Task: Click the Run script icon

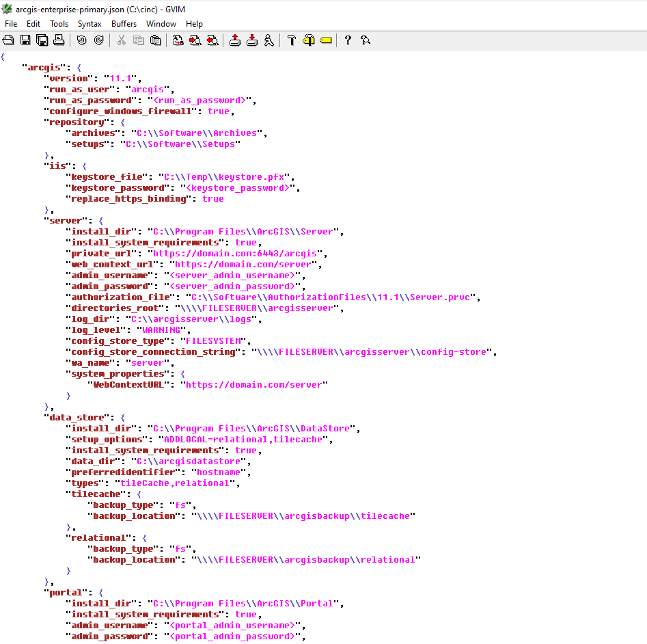Action: point(269,40)
